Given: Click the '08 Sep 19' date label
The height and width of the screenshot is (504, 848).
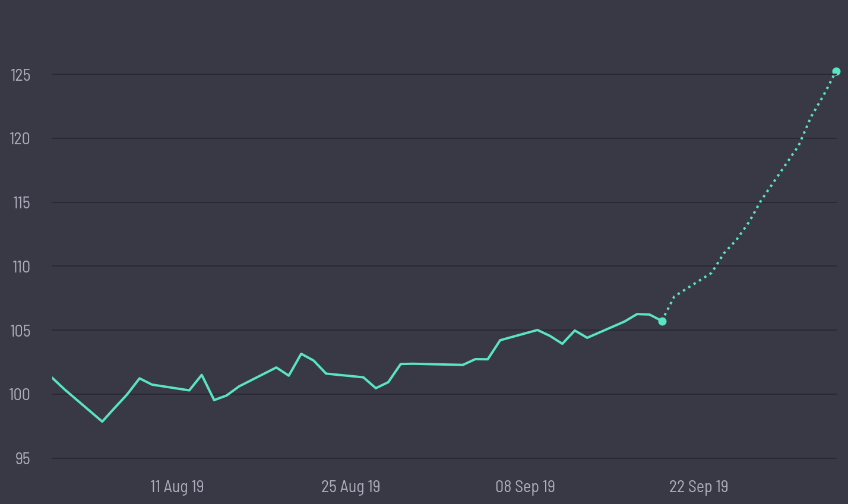Looking at the screenshot, I should coord(525,487).
